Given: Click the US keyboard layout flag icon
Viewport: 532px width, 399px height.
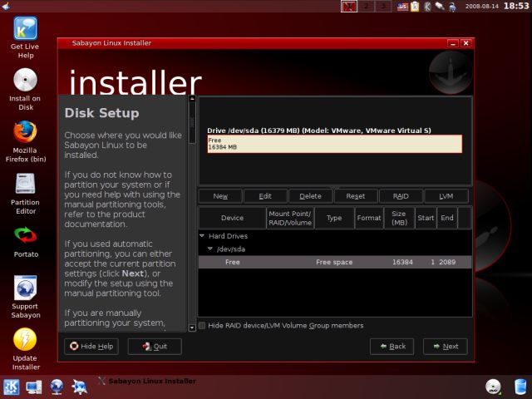Looking at the screenshot, I should pos(402,7).
